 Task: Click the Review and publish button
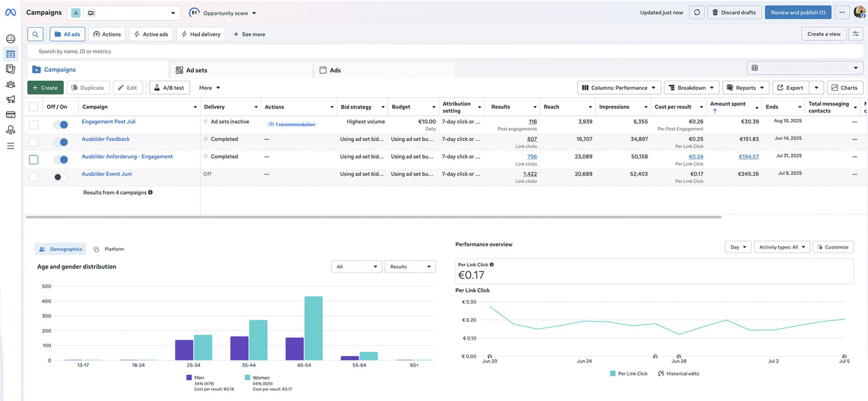[x=797, y=13]
